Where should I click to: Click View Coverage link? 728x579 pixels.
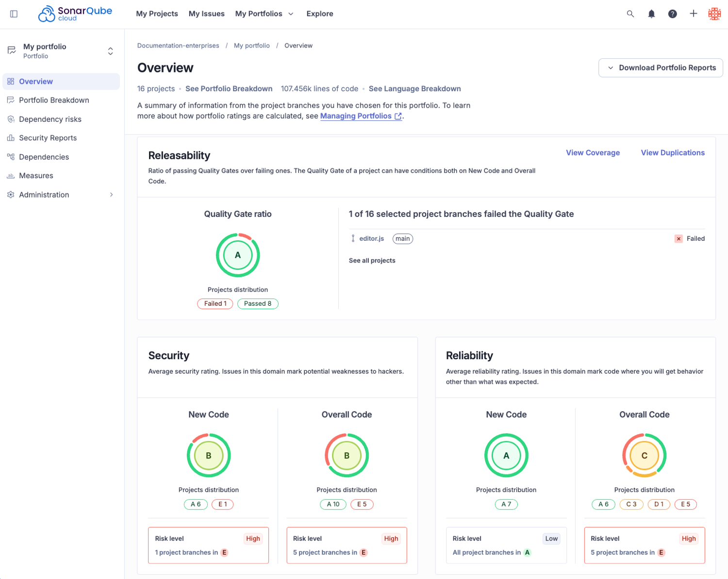click(x=593, y=153)
